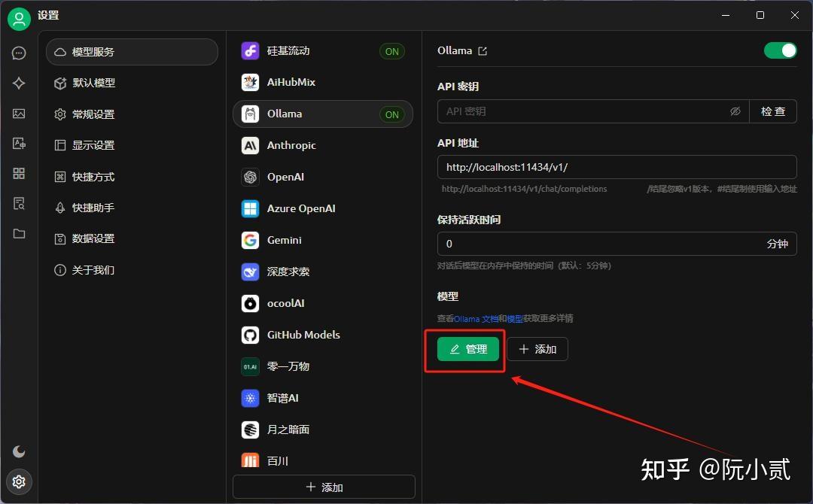Click the Gemini Google logo
The image size is (813, 504).
pos(251,241)
